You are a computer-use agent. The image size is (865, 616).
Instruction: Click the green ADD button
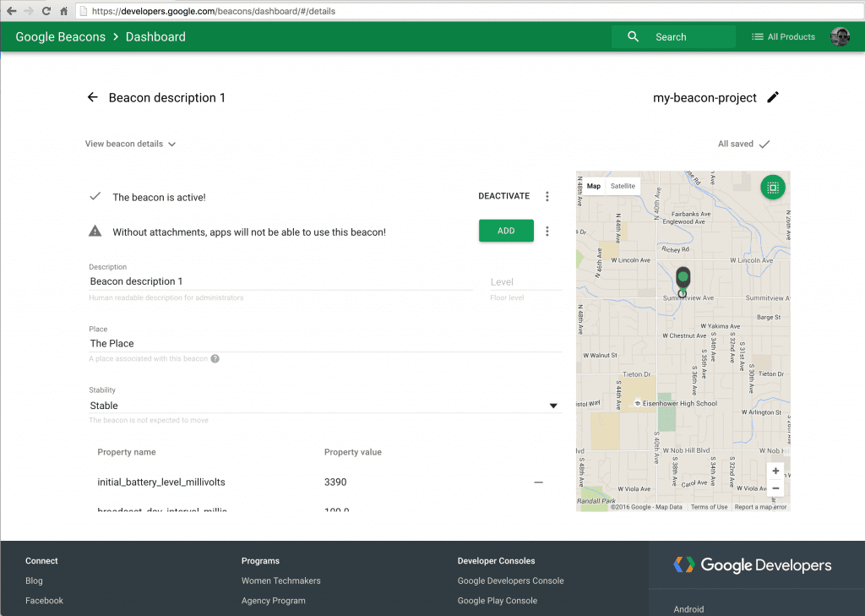coord(506,231)
